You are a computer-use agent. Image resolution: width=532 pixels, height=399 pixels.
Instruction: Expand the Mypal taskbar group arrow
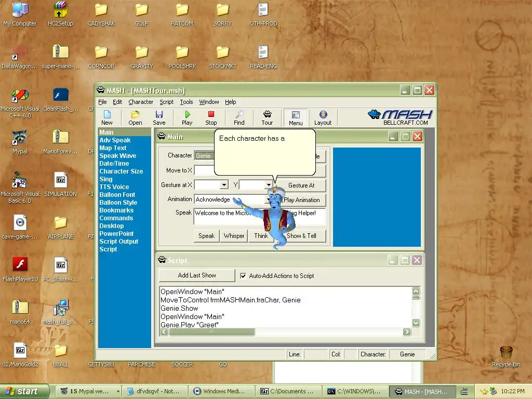(118, 392)
